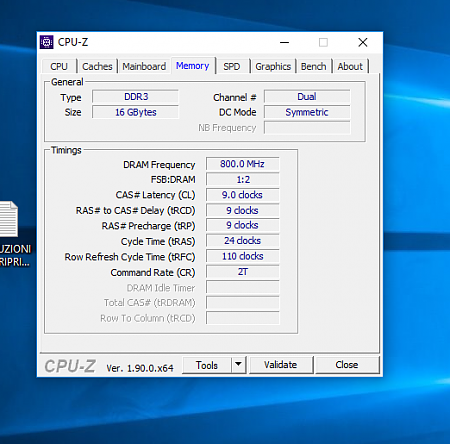Click the memory Type DDR3 field
Viewport: 450px width, 444px height.
coord(135,97)
